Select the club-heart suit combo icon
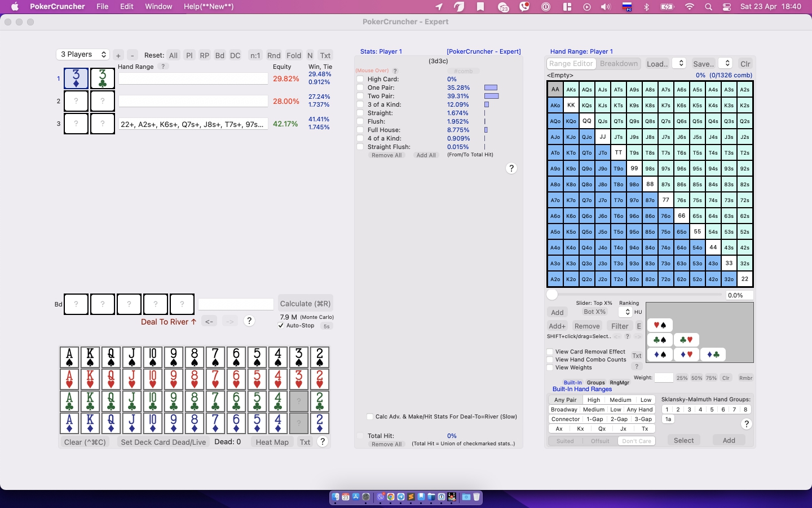 [686, 340]
